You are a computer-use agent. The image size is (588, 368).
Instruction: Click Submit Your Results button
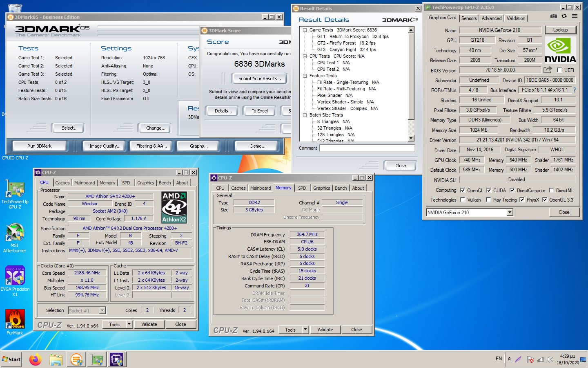click(260, 78)
